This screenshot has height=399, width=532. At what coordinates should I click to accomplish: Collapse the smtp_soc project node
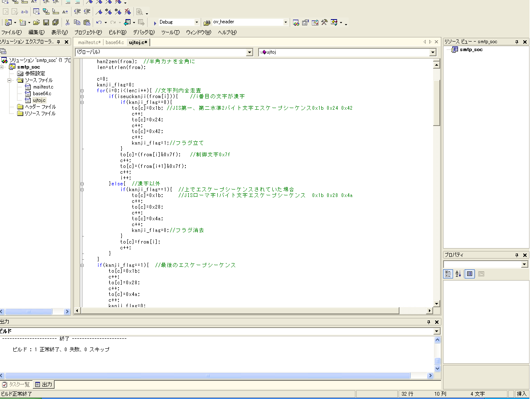click(2, 67)
